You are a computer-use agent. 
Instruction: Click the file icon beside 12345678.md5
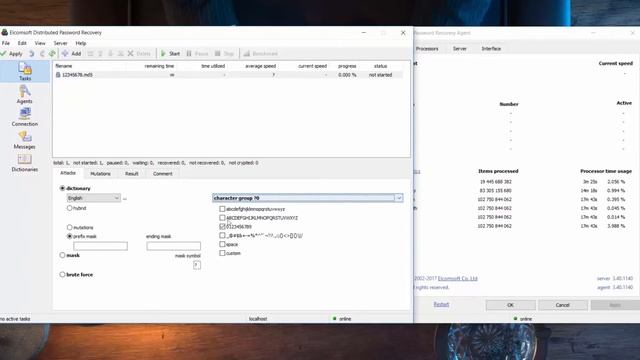coord(58,75)
